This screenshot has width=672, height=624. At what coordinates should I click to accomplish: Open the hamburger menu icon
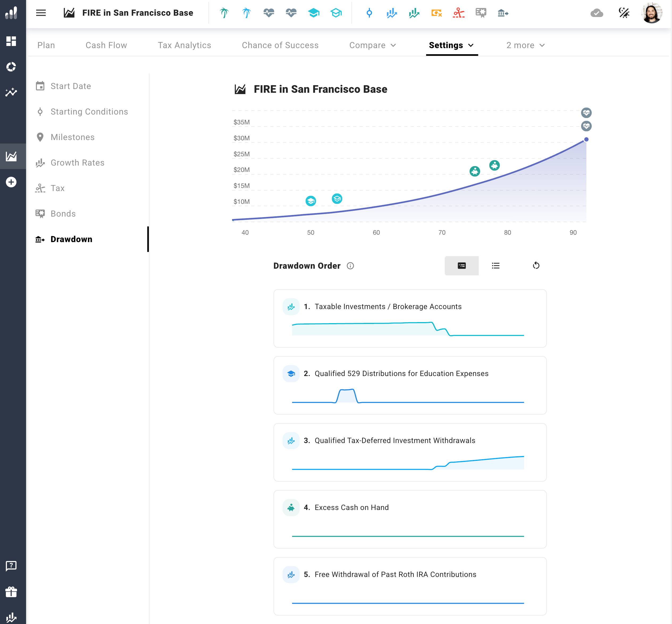tap(41, 13)
